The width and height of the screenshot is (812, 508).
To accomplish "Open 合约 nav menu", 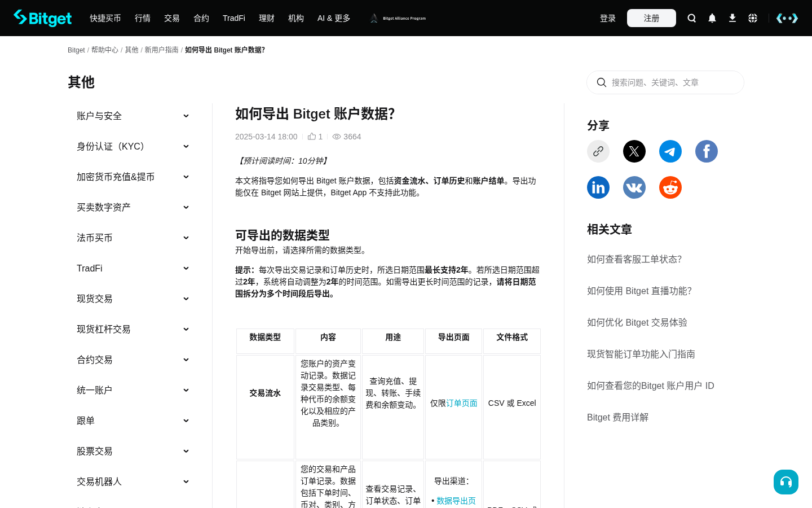I will [201, 18].
